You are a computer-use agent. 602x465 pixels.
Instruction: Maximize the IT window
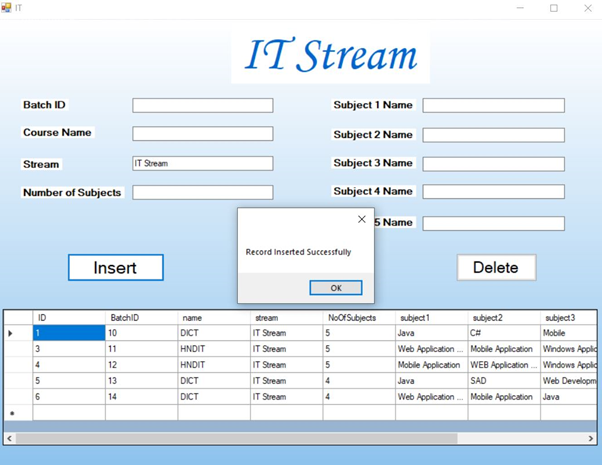[554, 8]
